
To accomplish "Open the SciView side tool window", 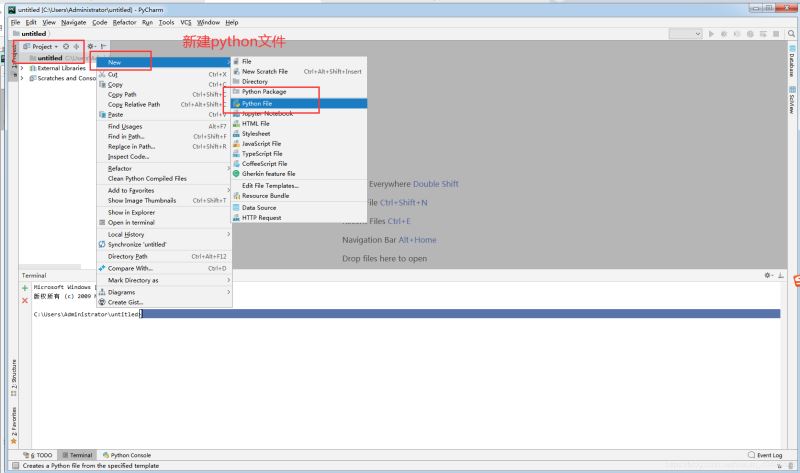I will coord(792,101).
